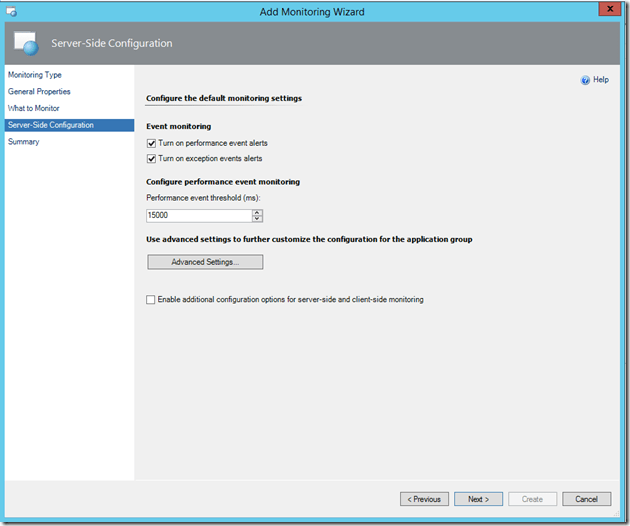Image resolution: width=630 pixels, height=526 pixels.
Task: Decrease the threshold with the down spinner arrow
Action: pos(257,219)
